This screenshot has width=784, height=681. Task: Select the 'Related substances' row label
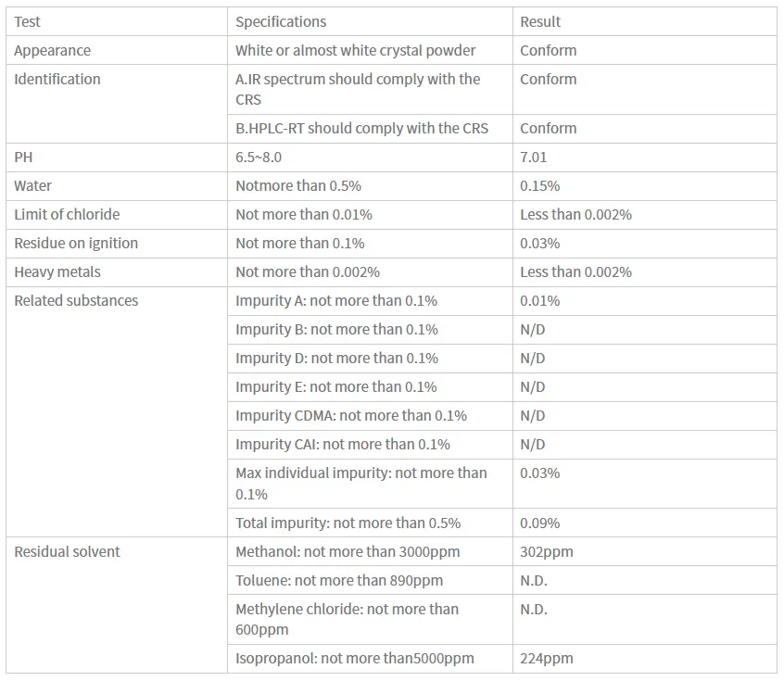click(x=76, y=300)
